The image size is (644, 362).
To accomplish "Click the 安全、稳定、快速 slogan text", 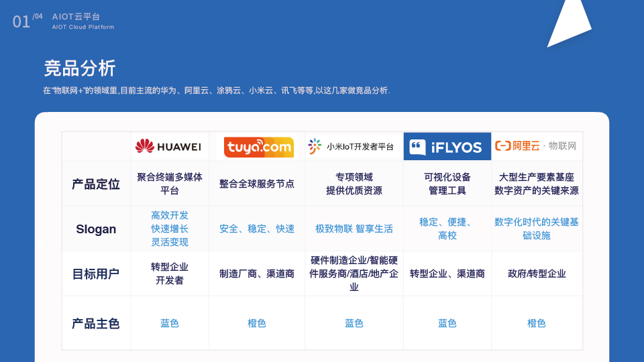I will tap(257, 229).
